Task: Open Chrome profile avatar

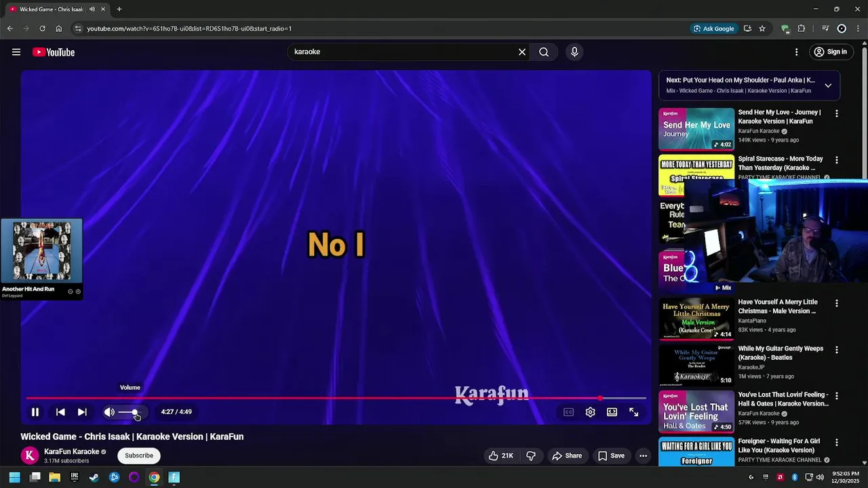Action: pos(842,28)
